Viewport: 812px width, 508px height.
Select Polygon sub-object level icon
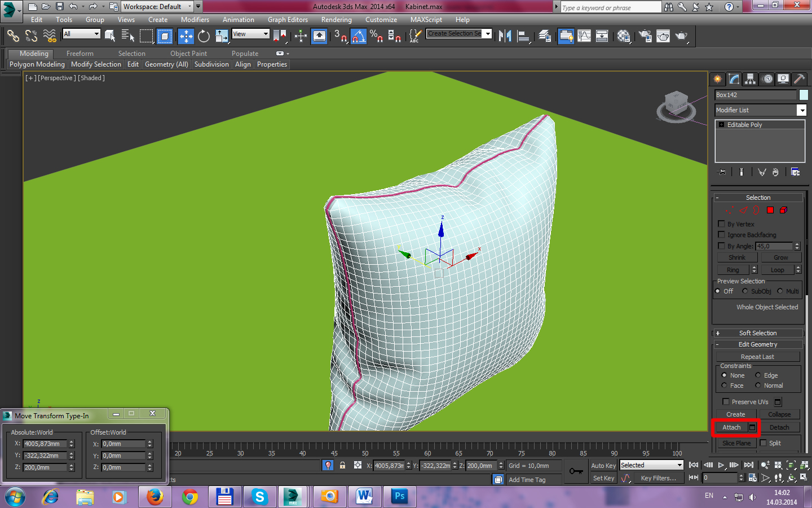(x=770, y=210)
